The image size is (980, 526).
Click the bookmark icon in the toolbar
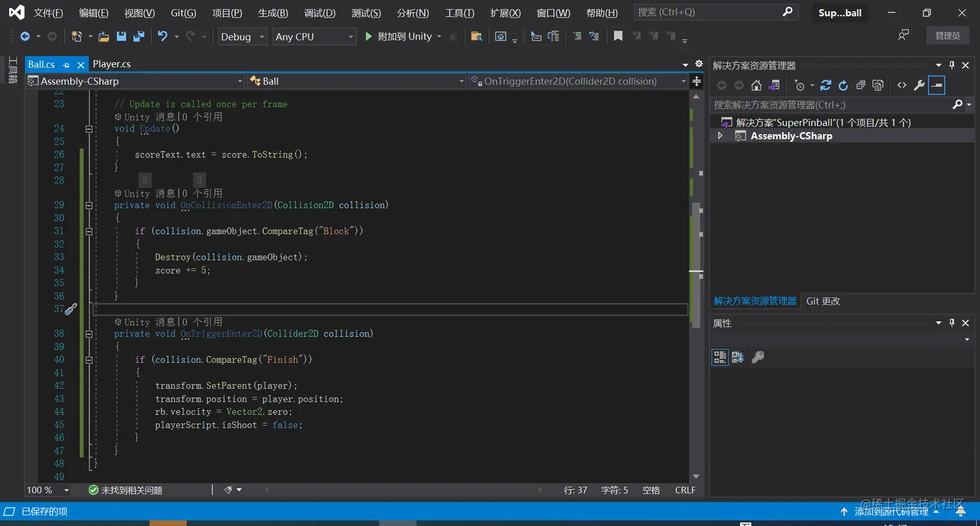coord(618,37)
